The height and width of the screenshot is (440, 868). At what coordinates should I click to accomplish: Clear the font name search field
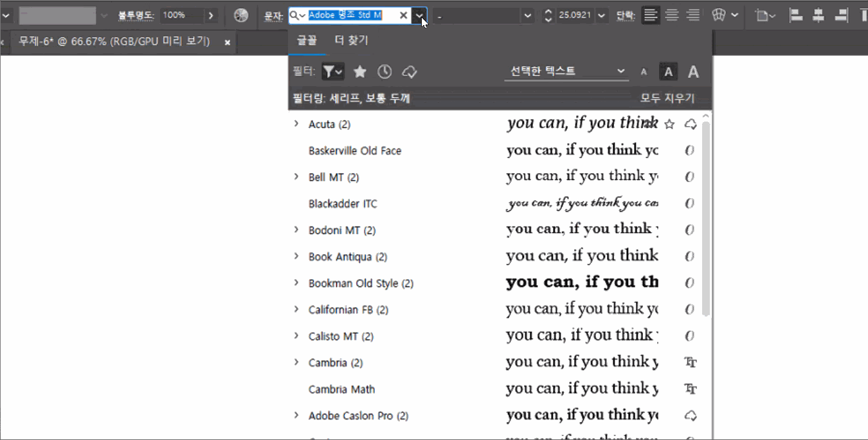coord(403,15)
